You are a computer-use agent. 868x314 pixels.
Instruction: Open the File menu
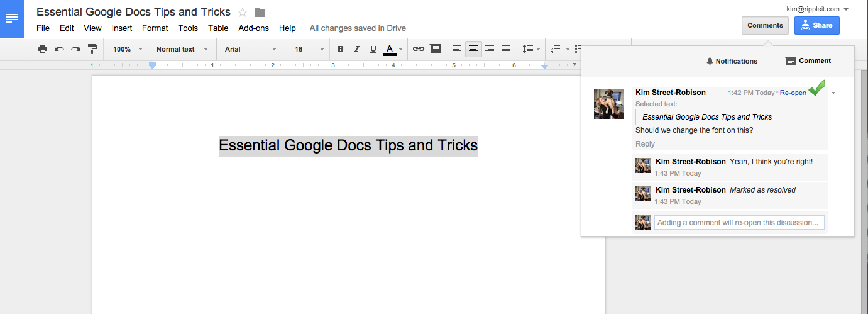[43, 28]
